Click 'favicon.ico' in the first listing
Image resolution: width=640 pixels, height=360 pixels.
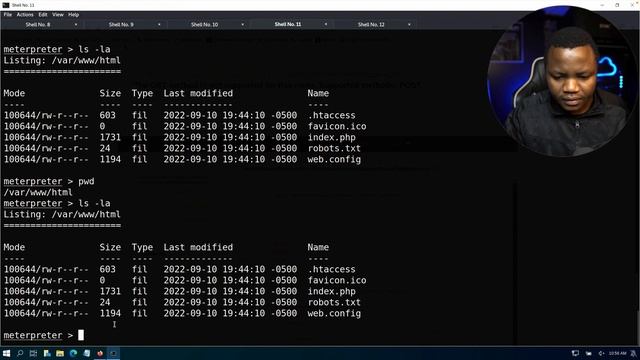337,127
